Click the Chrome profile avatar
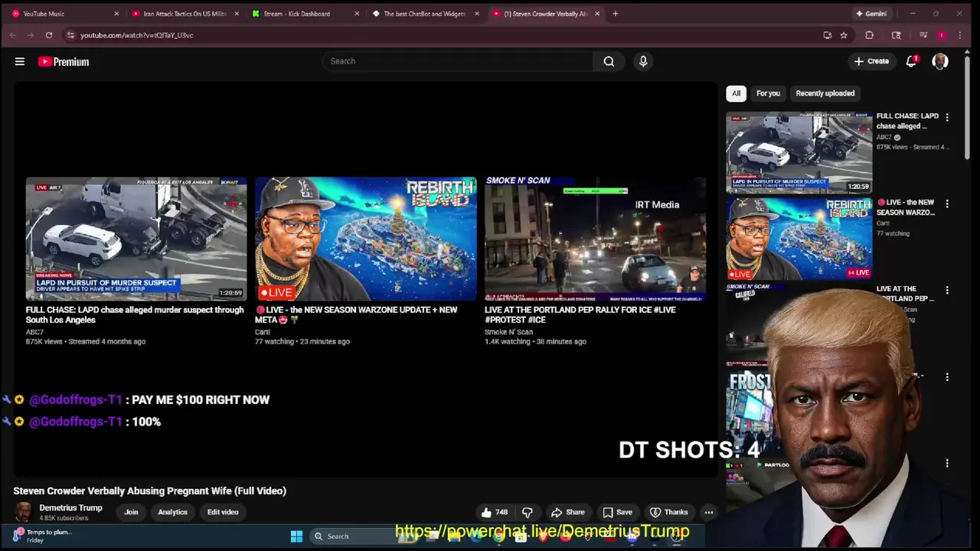Viewport: 980px width, 551px height. (942, 35)
